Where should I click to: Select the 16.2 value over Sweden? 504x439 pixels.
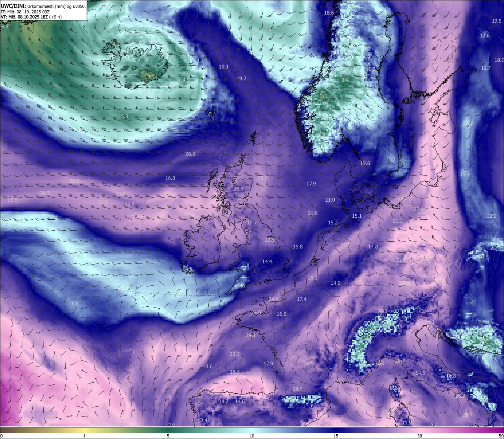(371, 69)
